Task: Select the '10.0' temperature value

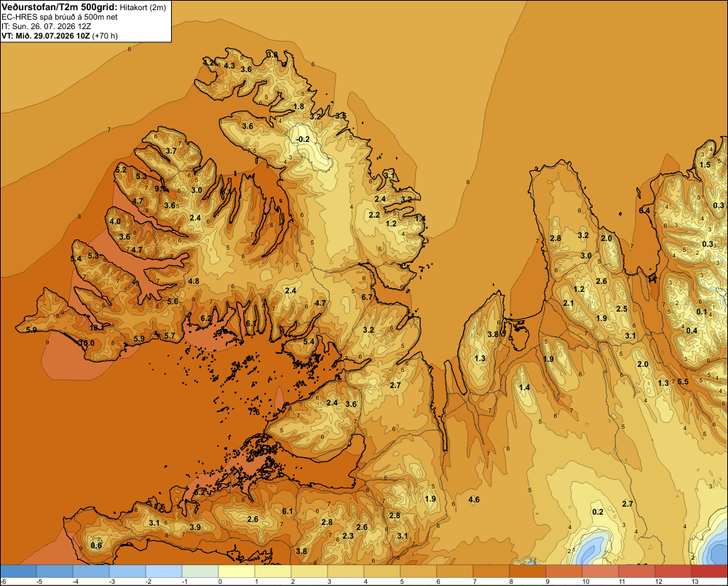Action: click(x=87, y=343)
